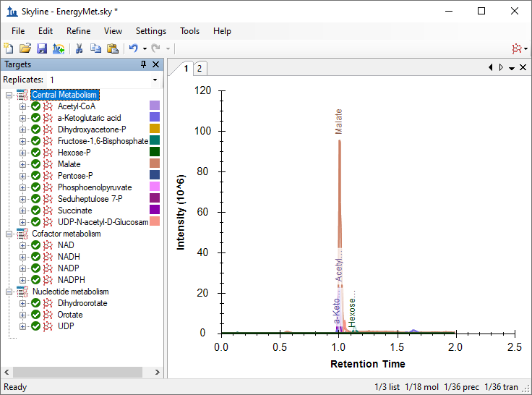The height and width of the screenshot is (395, 532).
Task: Click the Redo arrow icon
Action: click(155, 48)
